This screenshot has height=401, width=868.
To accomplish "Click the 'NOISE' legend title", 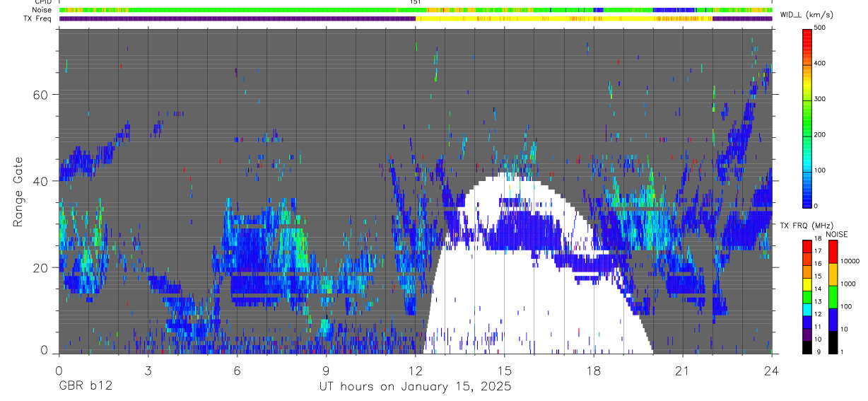I will pos(838,234).
